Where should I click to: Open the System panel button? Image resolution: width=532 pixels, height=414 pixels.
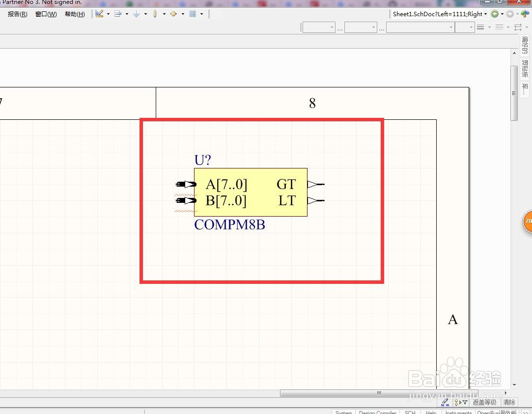pyautogui.click(x=344, y=412)
